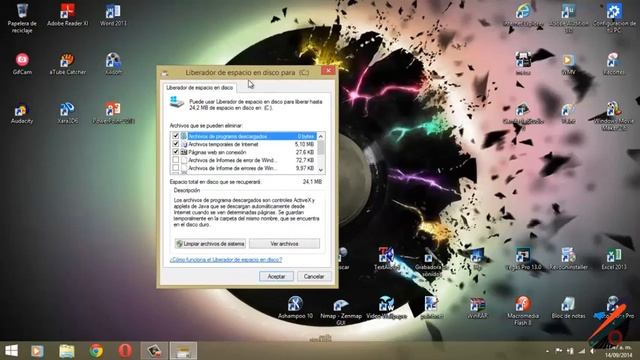Open the Video Wallpaper desktop shortcut
This screenshot has width=640, height=360.
point(386,308)
